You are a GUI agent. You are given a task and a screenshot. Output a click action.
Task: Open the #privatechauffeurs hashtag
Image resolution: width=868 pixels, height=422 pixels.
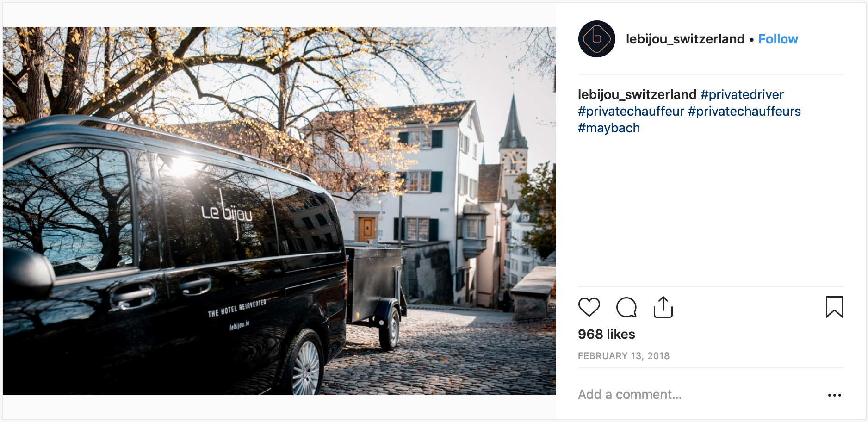[x=744, y=112]
